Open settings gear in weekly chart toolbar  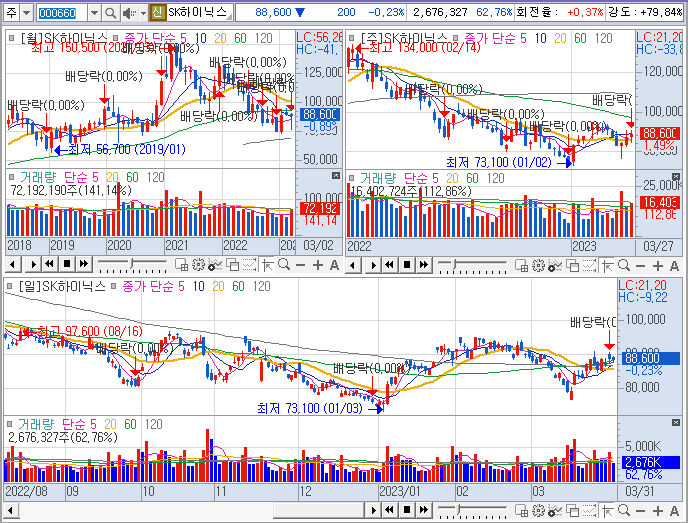coord(538,265)
